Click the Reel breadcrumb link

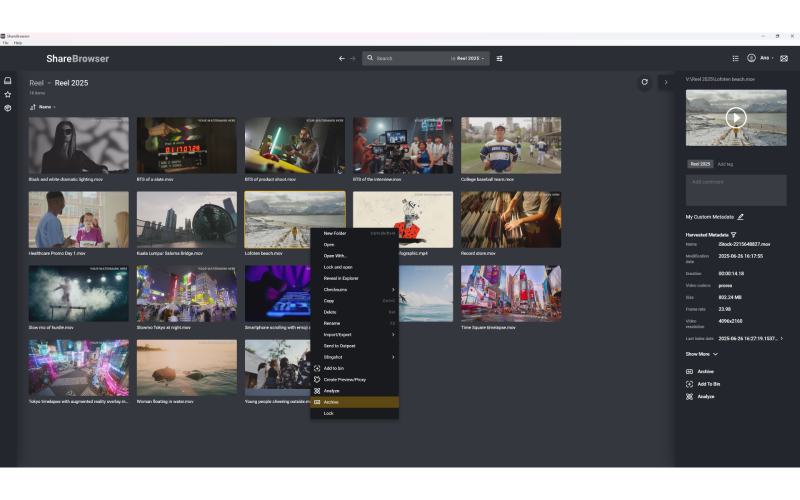36,83
